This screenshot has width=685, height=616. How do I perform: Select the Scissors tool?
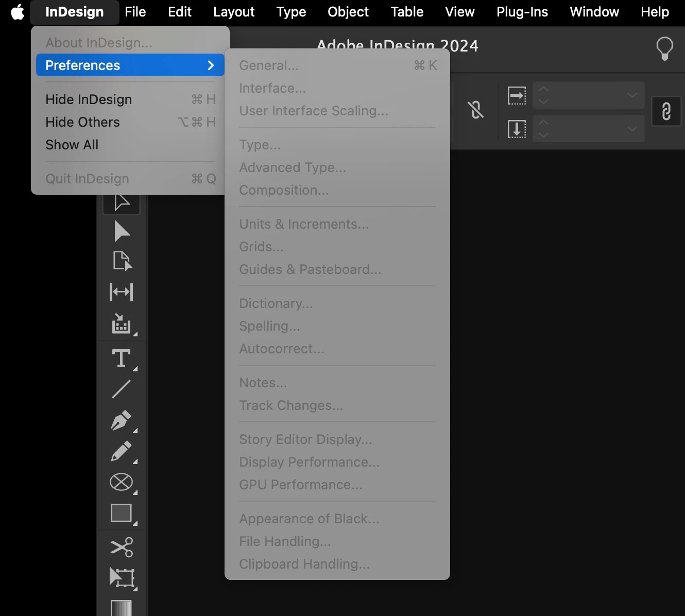[x=122, y=547]
